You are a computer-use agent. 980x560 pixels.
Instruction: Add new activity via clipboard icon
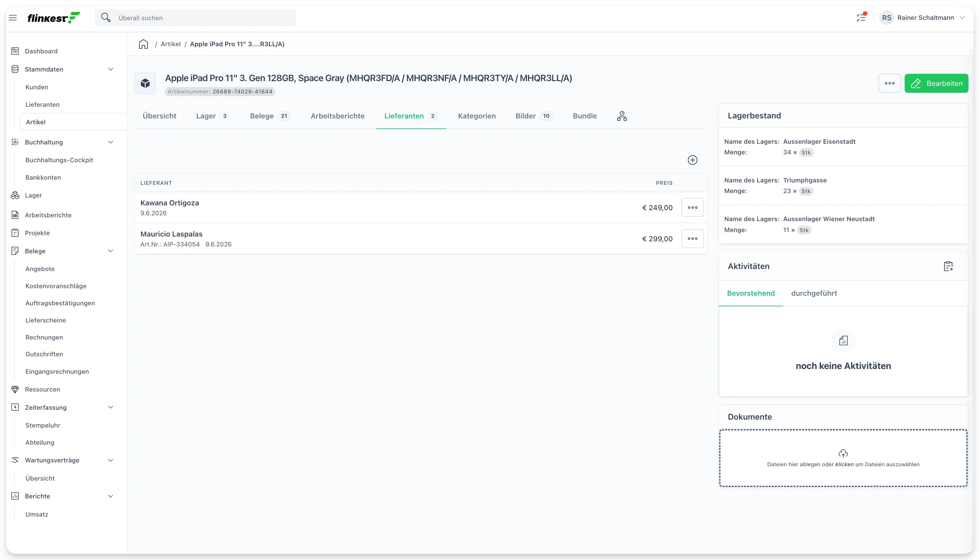coord(948,266)
